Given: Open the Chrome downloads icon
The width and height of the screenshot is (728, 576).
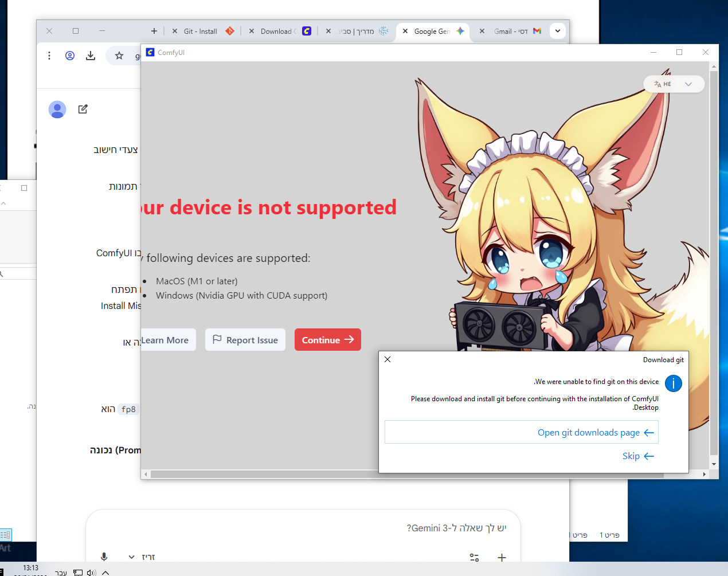Looking at the screenshot, I should (x=91, y=56).
